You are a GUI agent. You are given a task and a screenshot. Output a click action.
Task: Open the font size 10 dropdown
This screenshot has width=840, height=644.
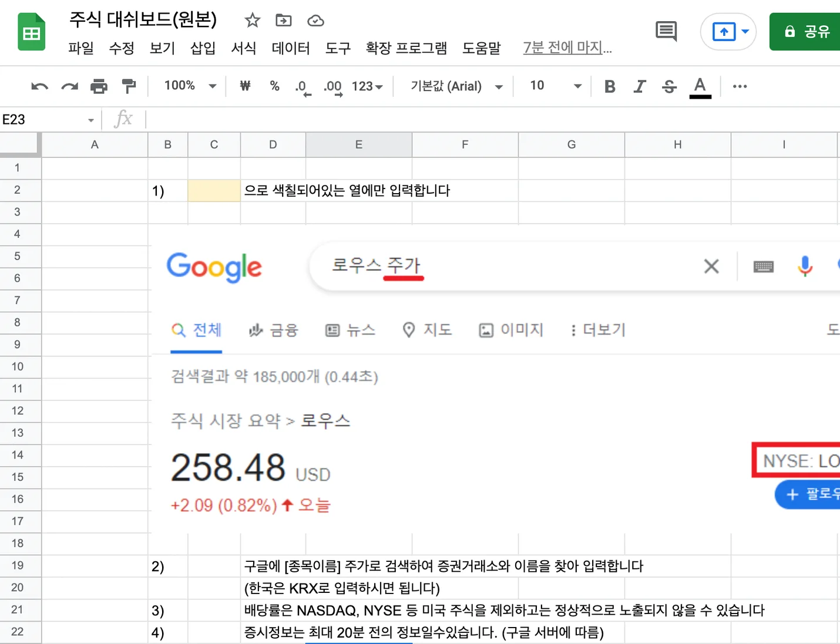click(x=555, y=86)
